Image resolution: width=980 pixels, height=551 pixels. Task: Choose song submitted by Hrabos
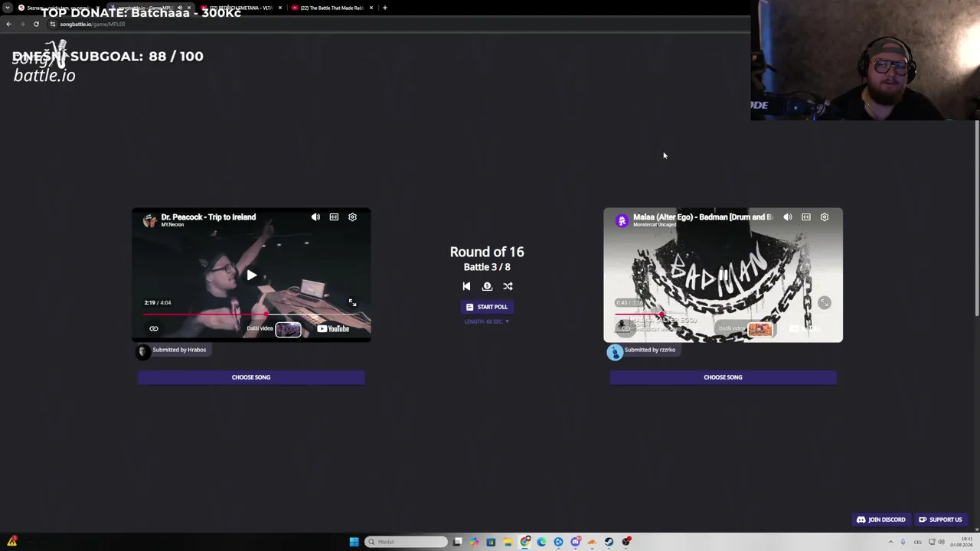[251, 377]
